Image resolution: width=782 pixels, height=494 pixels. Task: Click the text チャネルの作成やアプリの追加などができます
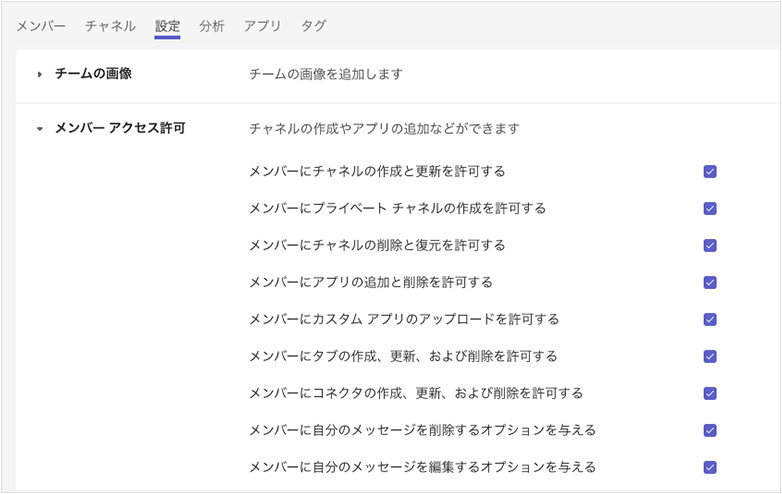tap(384, 129)
